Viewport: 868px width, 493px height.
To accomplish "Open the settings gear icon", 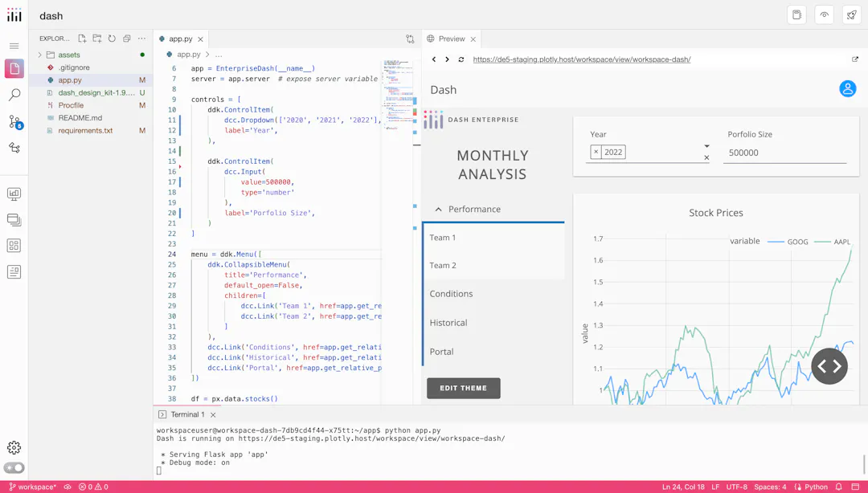I will 14,447.
